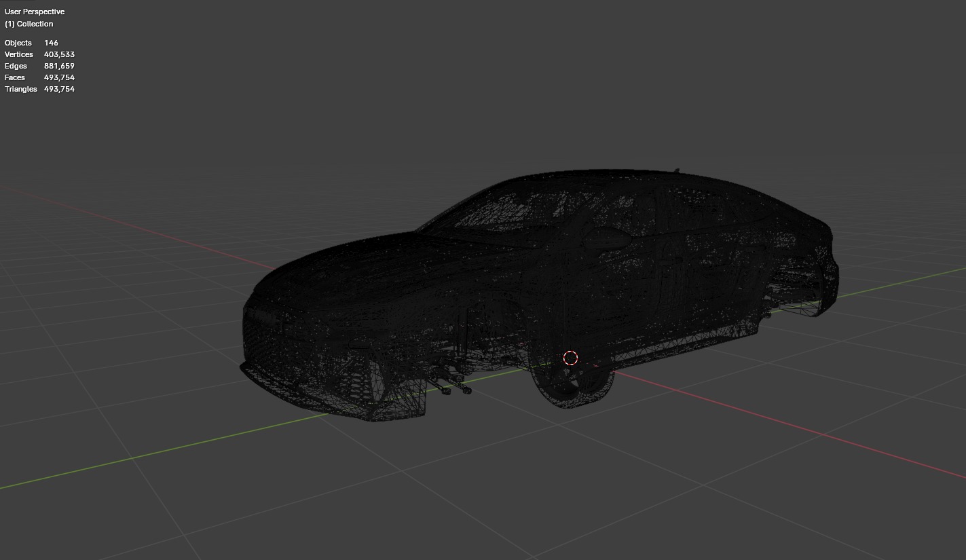Click the "Triangles" statistics label
The image size is (966, 560).
21,89
